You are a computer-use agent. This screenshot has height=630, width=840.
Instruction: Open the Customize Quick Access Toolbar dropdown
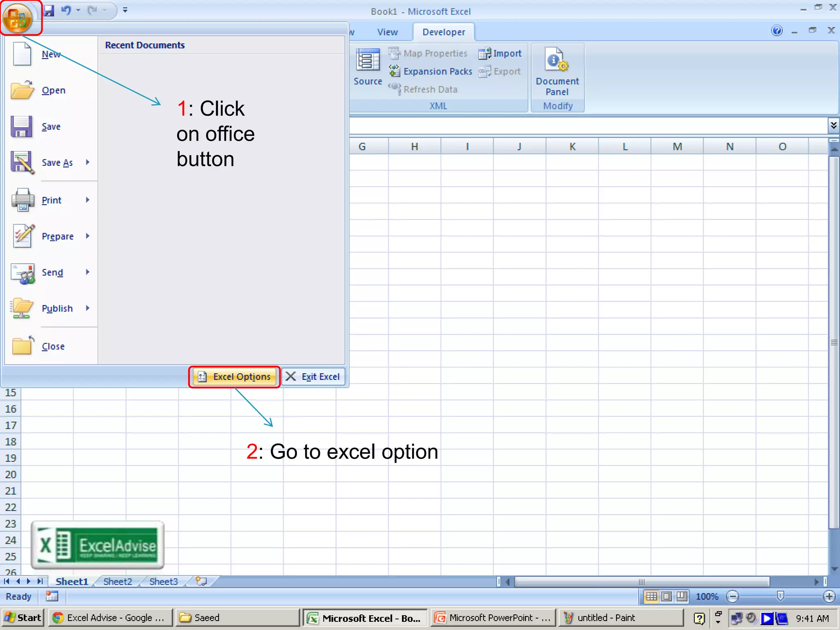coord(125,10)
